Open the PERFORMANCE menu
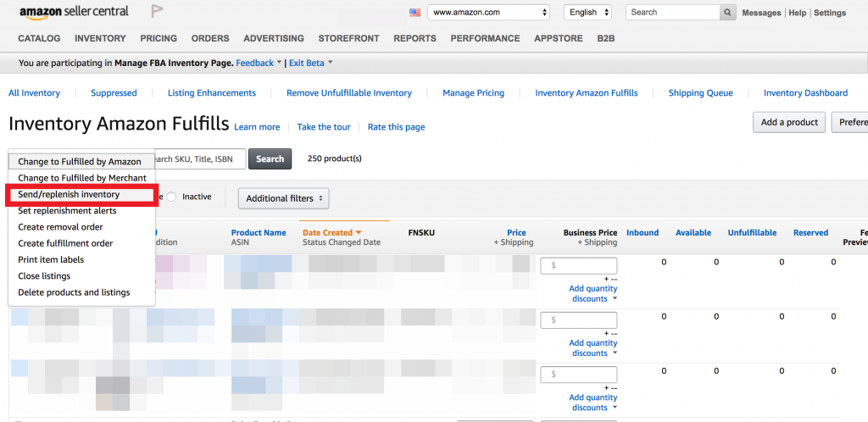 (485, 39)
